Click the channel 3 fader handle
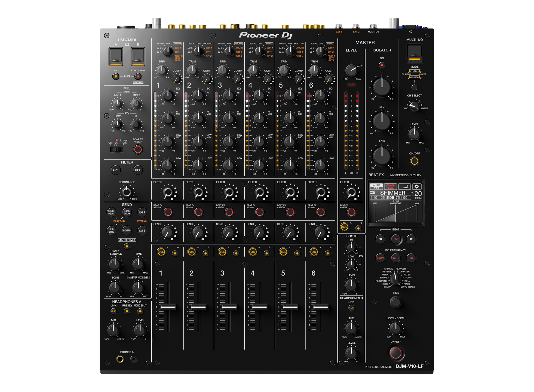 [229, 307]
